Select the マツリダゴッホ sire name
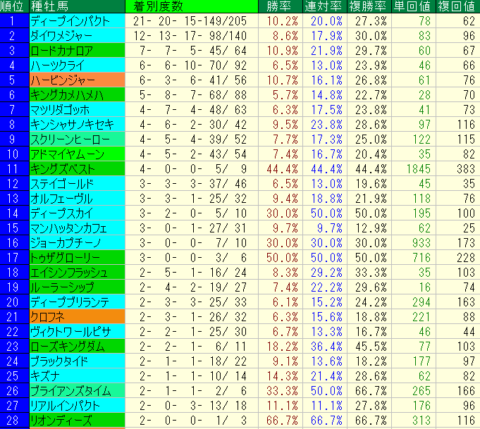 pos(60,110)
